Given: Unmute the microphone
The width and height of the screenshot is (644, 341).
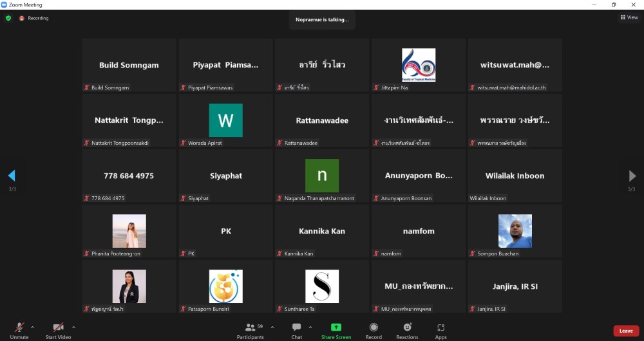Looking at the screenshot, I should click(x=19, y=331).
